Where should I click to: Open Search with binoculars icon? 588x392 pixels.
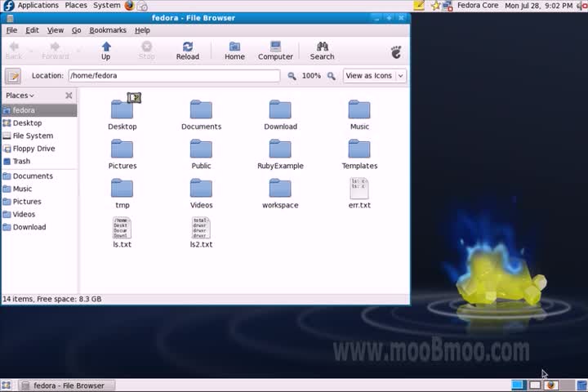click(x=322, y=51)
